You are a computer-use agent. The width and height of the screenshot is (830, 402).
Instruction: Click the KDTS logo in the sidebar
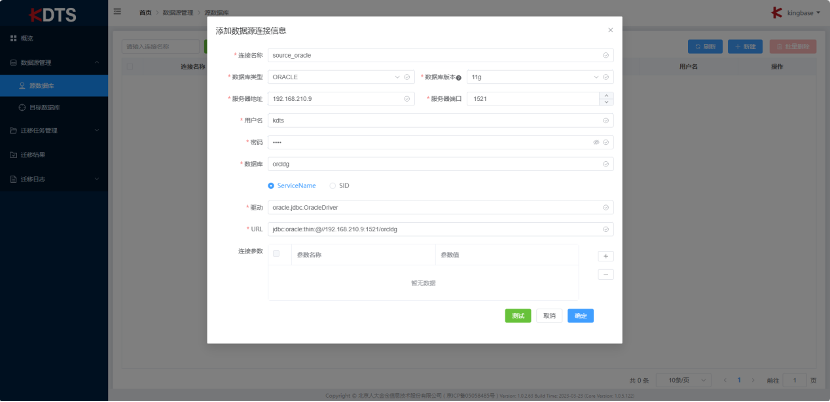click(x=53, y=14)
